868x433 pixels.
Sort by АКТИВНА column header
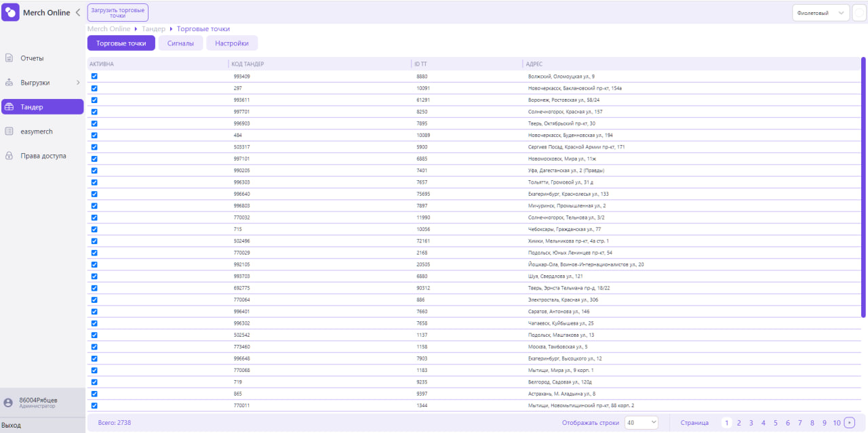[x=102, y=64]
